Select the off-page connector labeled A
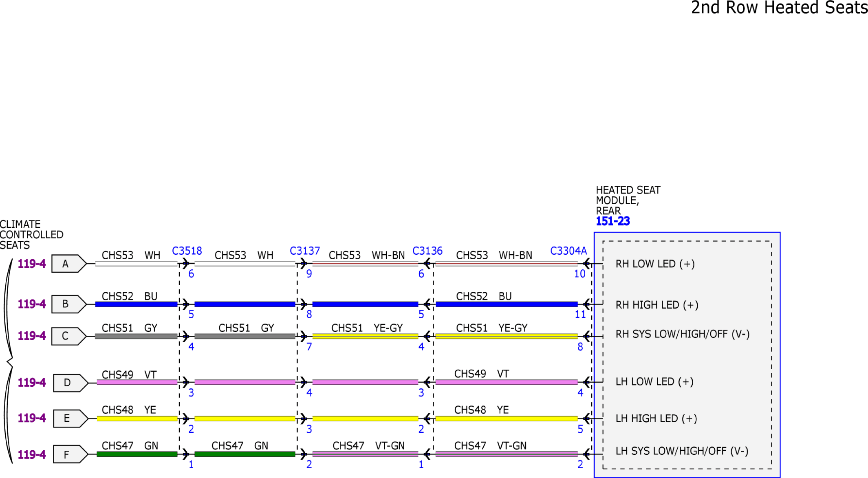The width and height of the screenshot is (868, 478). (x=69, y=264)
